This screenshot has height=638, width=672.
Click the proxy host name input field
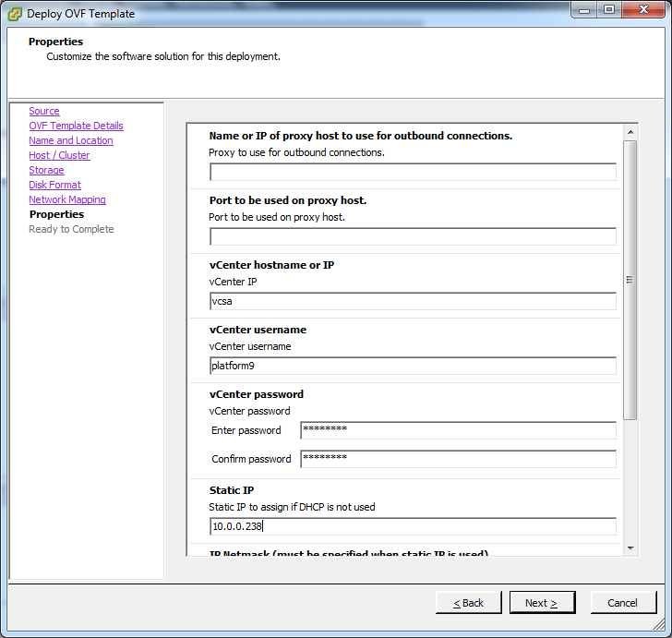(413, 172)
